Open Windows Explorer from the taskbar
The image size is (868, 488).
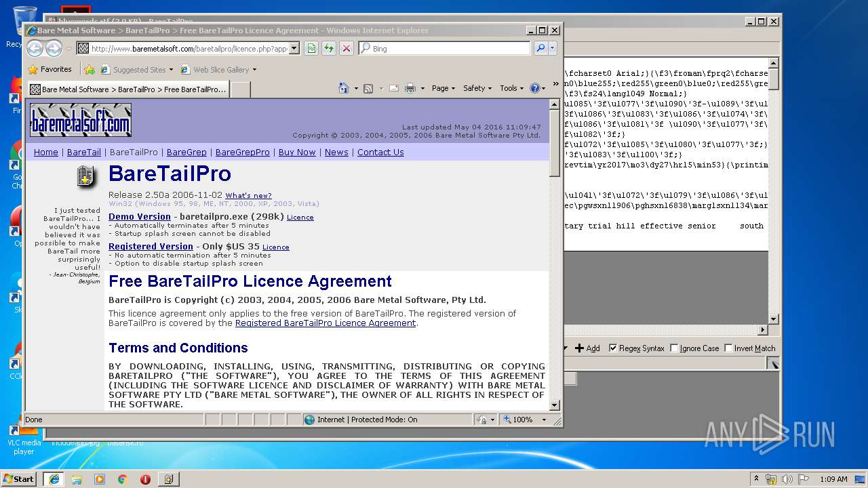[x=77, y=479]
